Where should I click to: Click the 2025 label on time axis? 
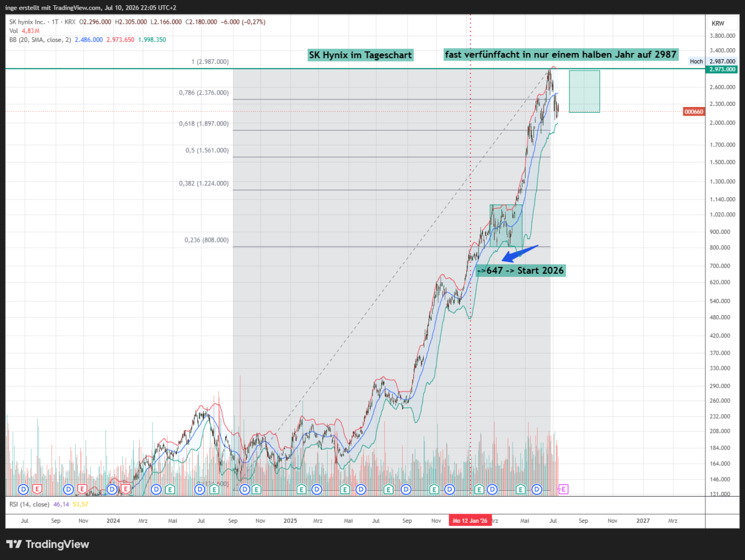(x=290, y=520)
